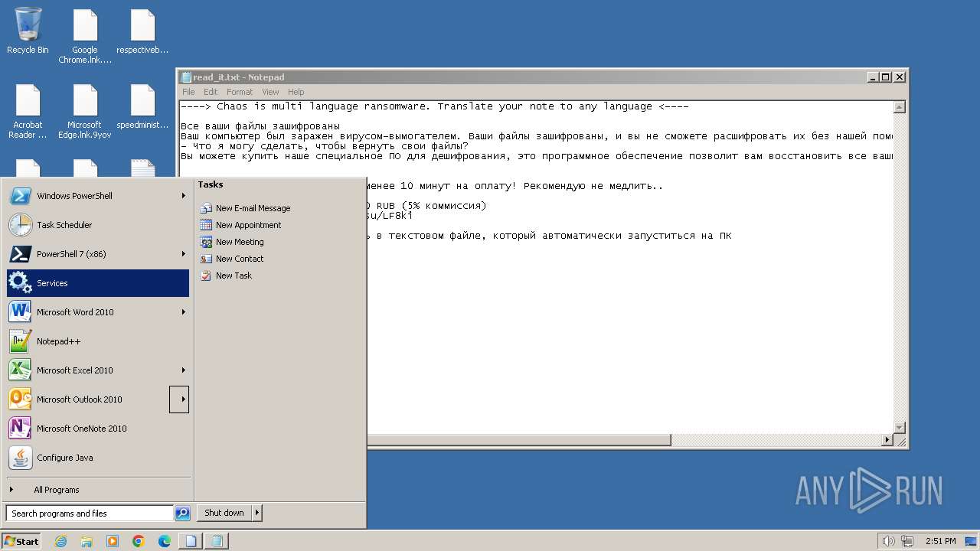Image resolution: width=980 pixels, height=551 pixels.
Task: Open the Help menu in Notepad
Action: pos(296,92)
